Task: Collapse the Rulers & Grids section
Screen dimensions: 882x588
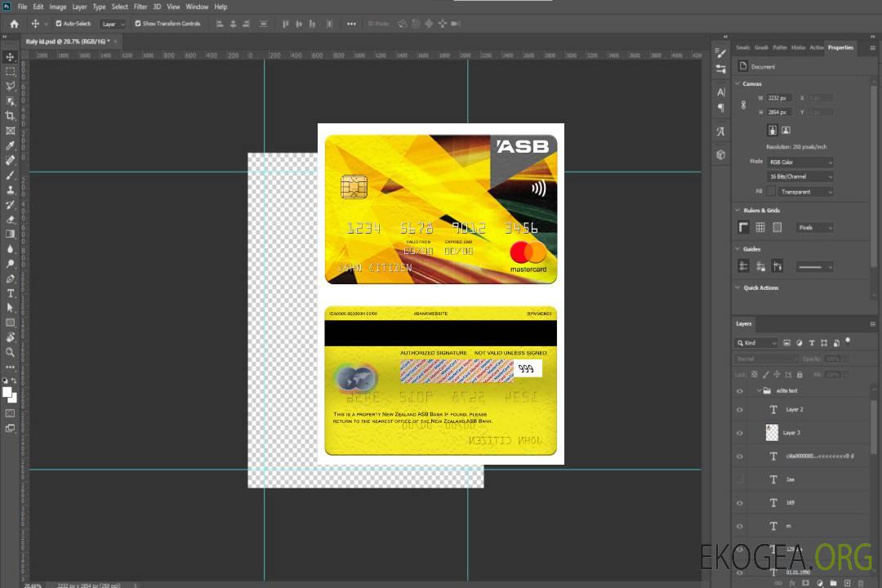Action: click(737, 211)
